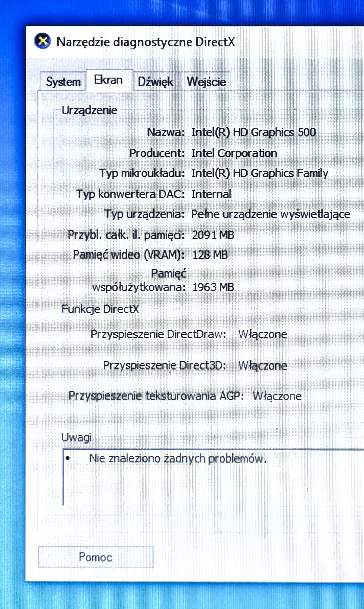Select the Intel Corporation producer value
Screen dimensions: 364x609
pyautogui.click(x=234, y=153)
